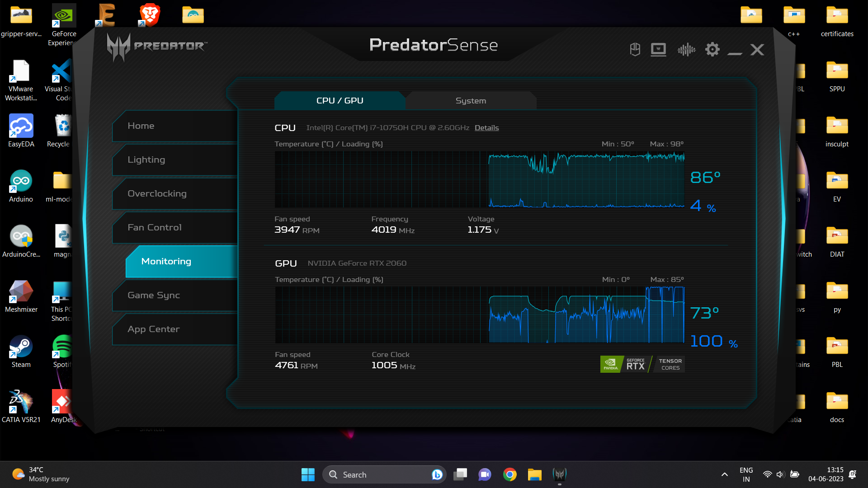Open the VMware Workstation desktop shortcut

21,80
